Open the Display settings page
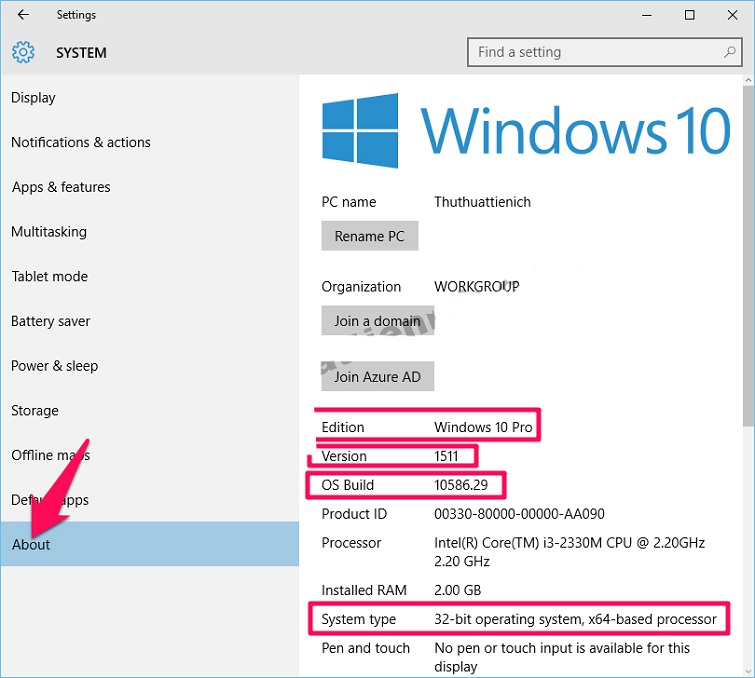This screenshot has width=755, height=678. [34, 98]
